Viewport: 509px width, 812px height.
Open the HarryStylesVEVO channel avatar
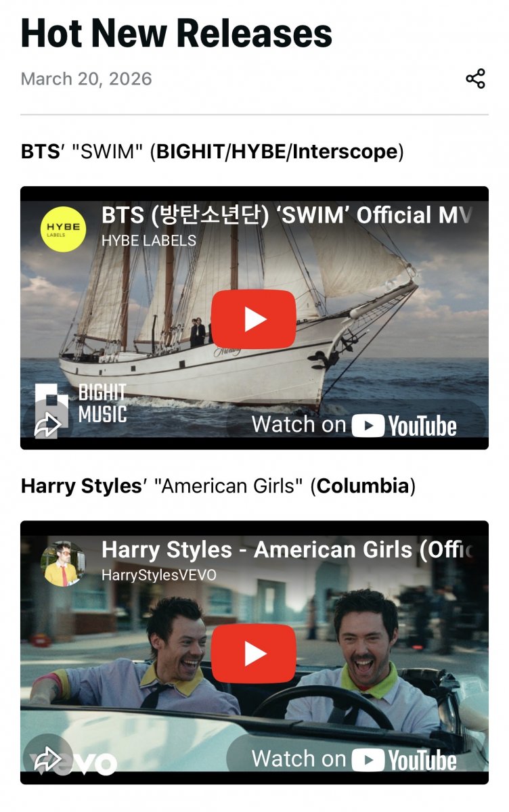[x=63, y=563]
